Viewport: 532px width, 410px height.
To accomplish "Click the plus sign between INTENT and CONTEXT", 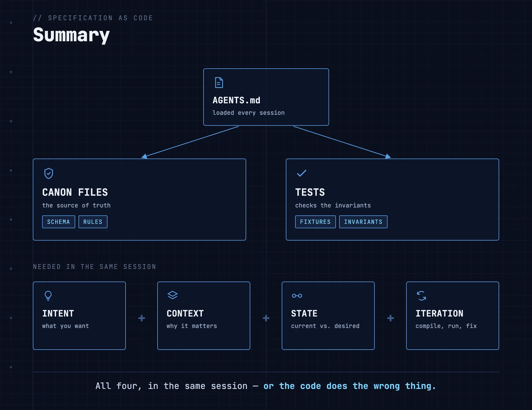I will (142, 318).
